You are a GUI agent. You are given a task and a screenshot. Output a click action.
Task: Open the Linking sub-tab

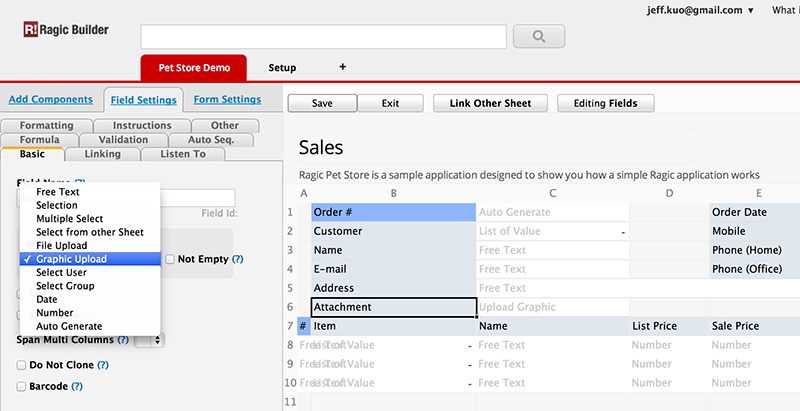point(103,154)
